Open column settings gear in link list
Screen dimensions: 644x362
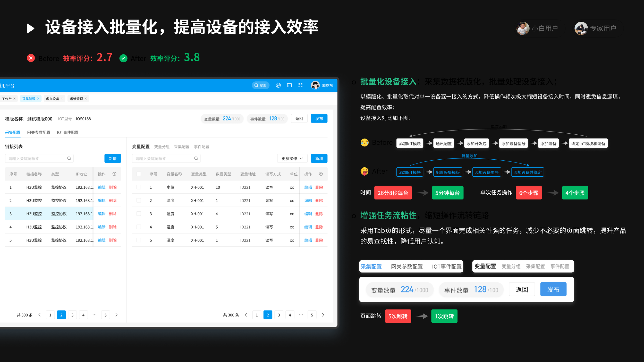pyautogui.click(x=114, y=174)
